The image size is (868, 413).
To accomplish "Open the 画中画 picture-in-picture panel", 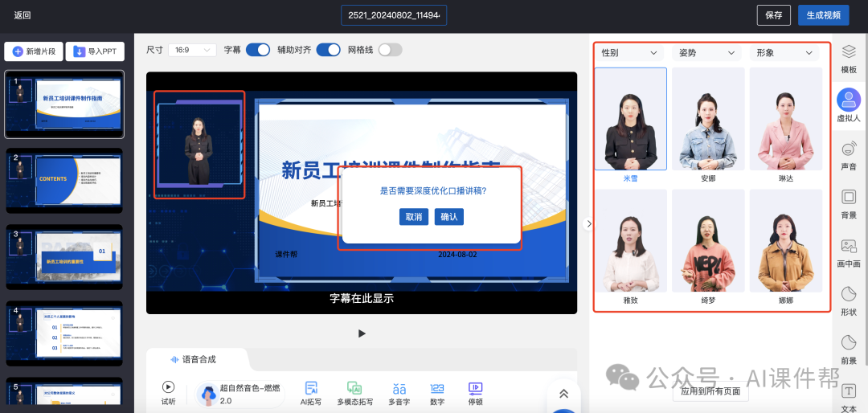I will pos(849,253).
